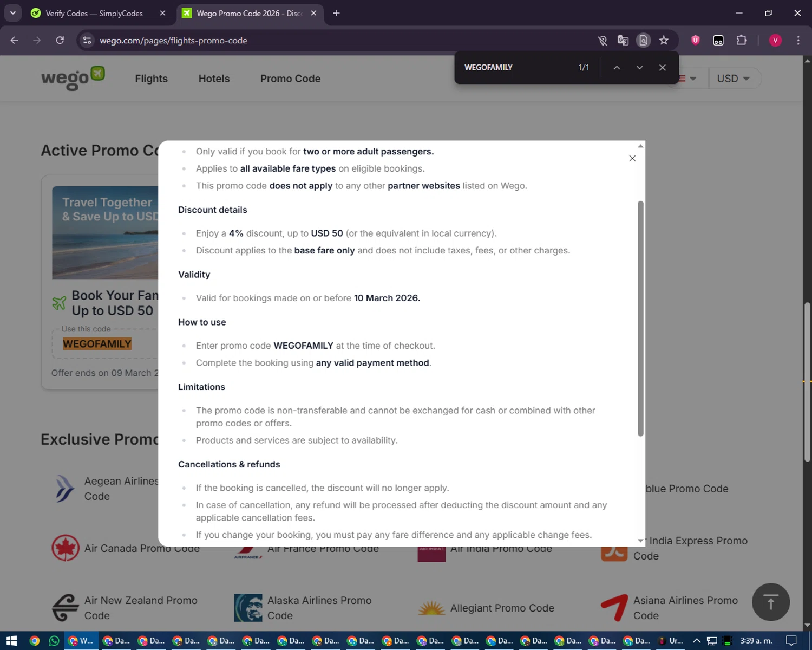Click the page's main scrollbar thumb
The width and height of the screenshot is (812, 650).
coord(807,382)
